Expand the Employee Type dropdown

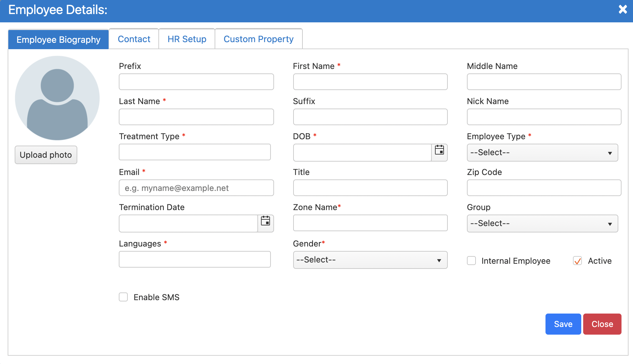[x=542, y=153]
